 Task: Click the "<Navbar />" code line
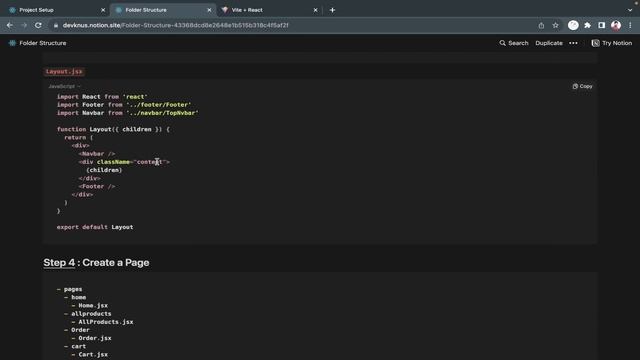[97, 154]
